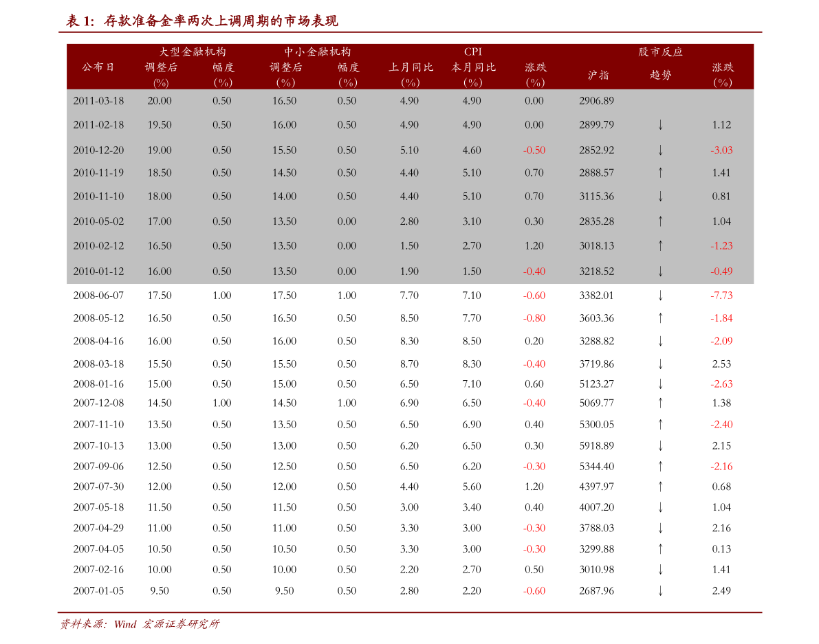Select the date 2007-02-16

click(99, 569)
